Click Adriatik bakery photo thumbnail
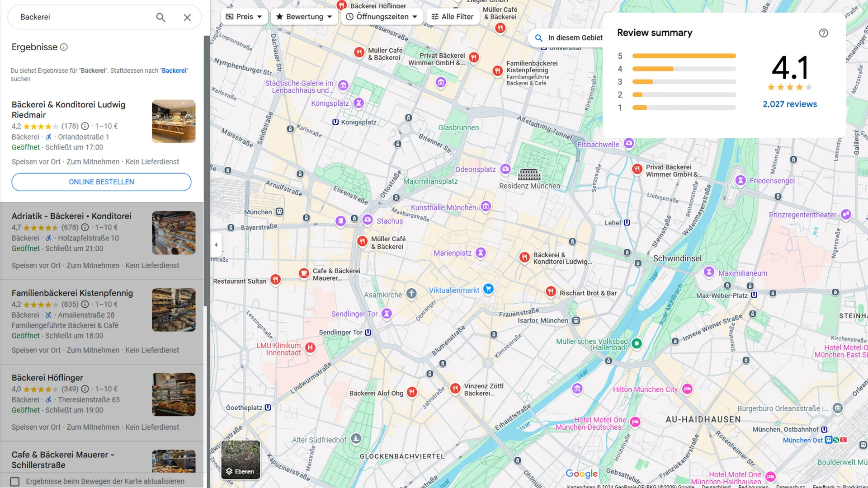The width and height of the screenshot is (868, 488). [174, 233]
